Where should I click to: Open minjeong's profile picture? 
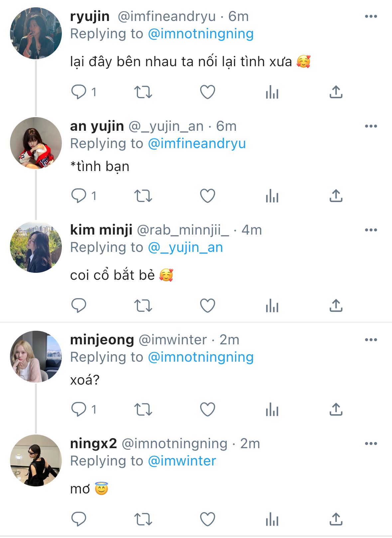[36, 356]
